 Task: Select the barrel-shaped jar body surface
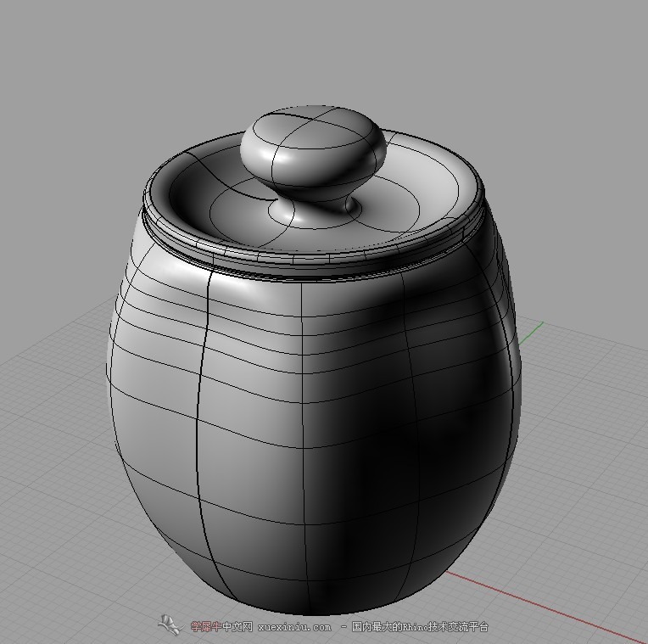[x=313, y=413]
